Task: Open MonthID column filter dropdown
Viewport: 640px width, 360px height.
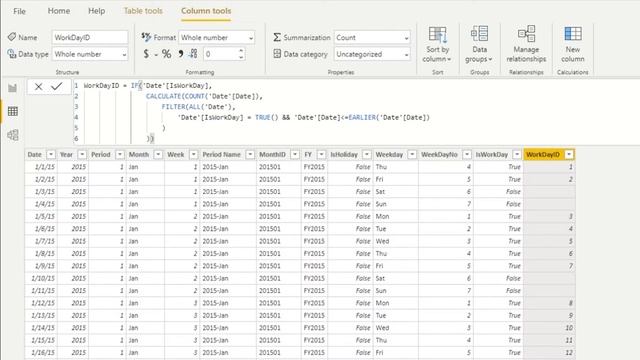Action: point(295,154)
